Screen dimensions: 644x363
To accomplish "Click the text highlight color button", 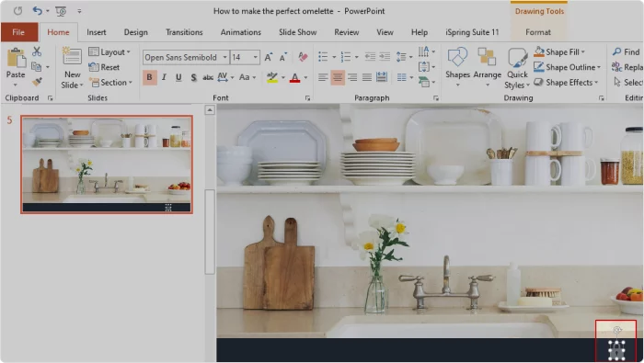I will pos(272,77).
